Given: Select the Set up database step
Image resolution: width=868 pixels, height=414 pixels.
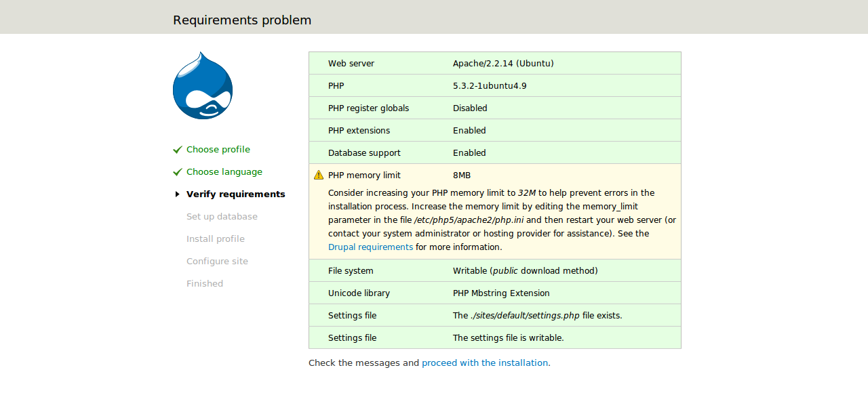Looking at the screenshot, I should (222, 217).
